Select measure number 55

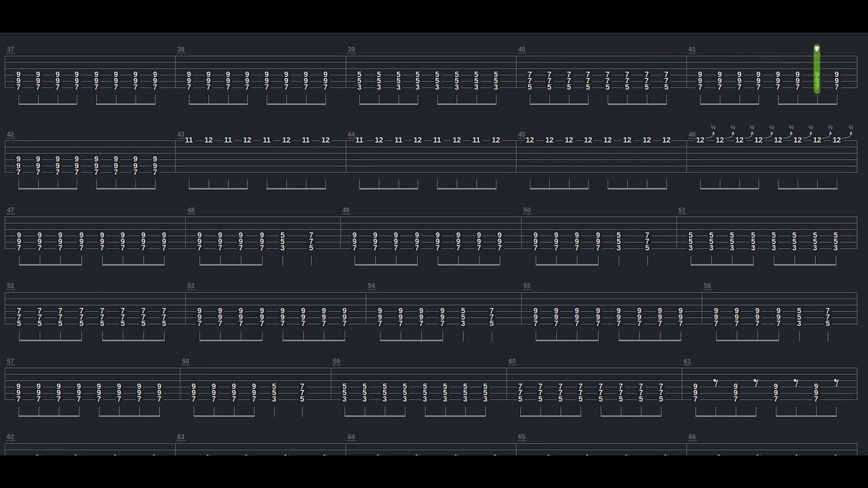[527, 286]
